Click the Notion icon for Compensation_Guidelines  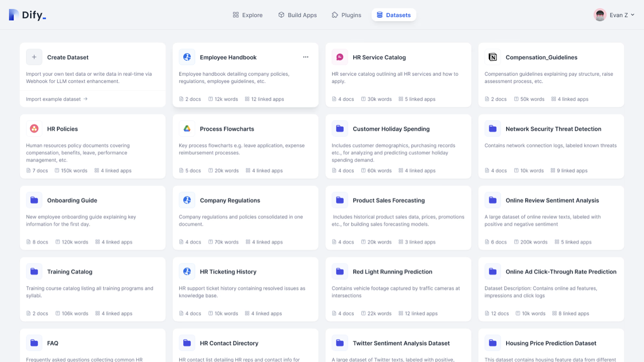point(493,57)
